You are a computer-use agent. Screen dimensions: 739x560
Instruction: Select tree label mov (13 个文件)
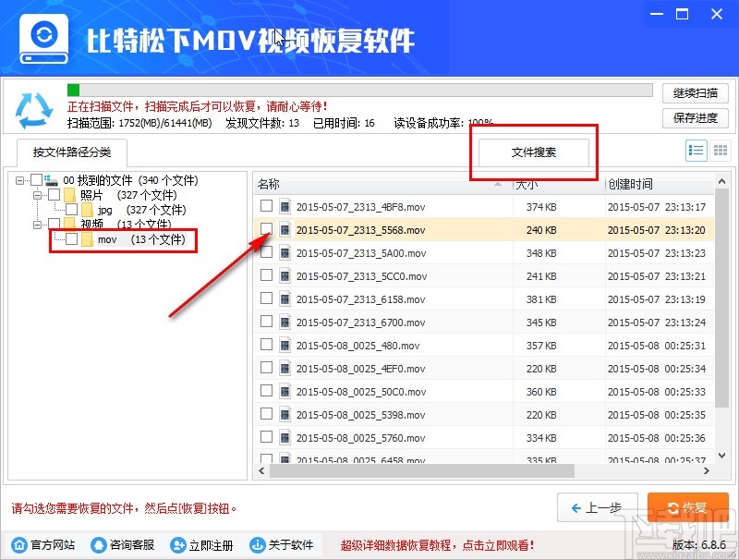141,239
